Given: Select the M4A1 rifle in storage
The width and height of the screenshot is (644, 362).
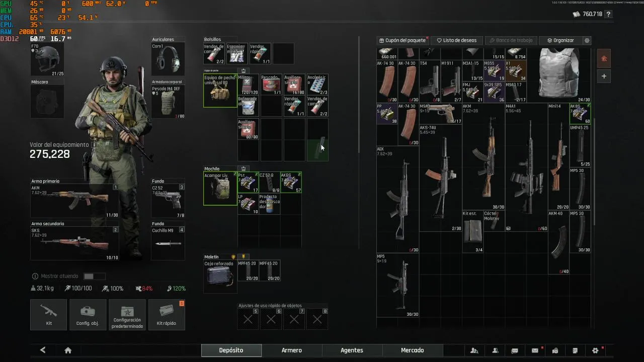Looking at the screenshot, I should coord(526,167).
